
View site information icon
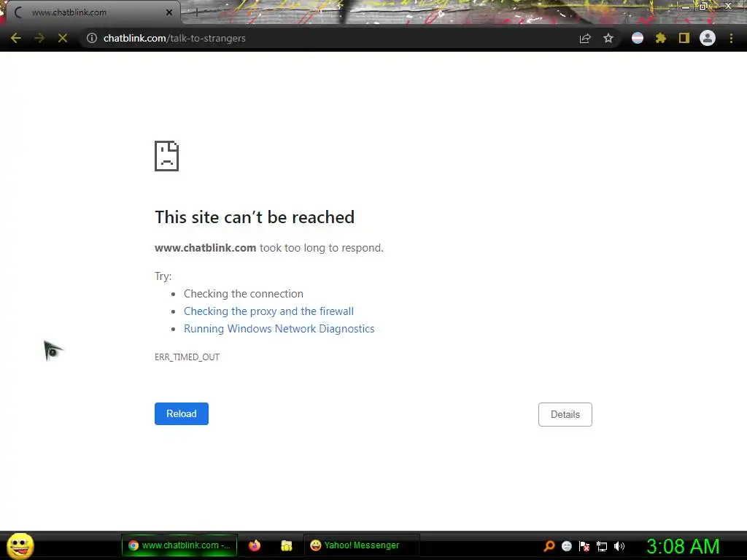pyautogui.click(x=92, y=38)
